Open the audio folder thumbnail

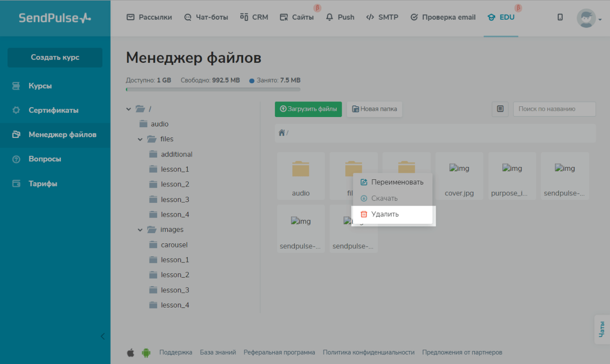[x=301, y=176]
